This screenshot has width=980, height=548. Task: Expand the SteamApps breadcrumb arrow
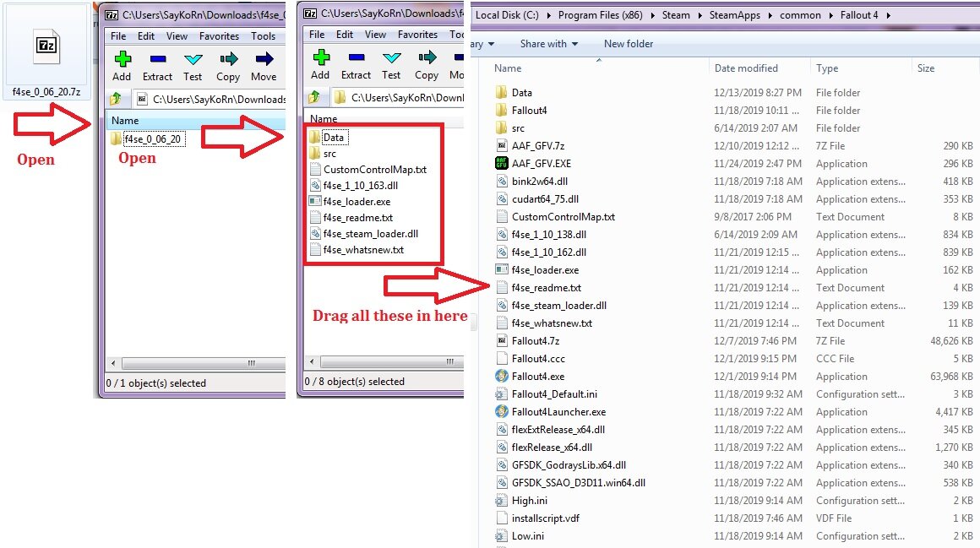[x=770, y=15]
